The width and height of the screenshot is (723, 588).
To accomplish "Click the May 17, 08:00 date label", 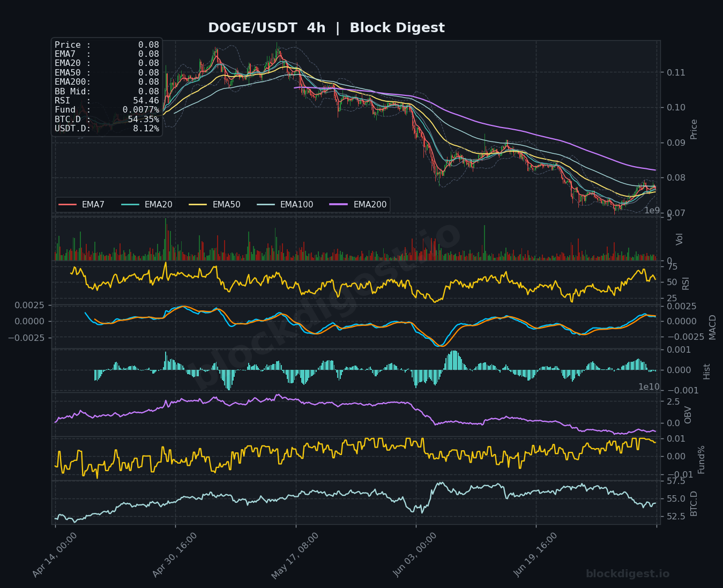I will pyautogui.click(x=295, y=556).
